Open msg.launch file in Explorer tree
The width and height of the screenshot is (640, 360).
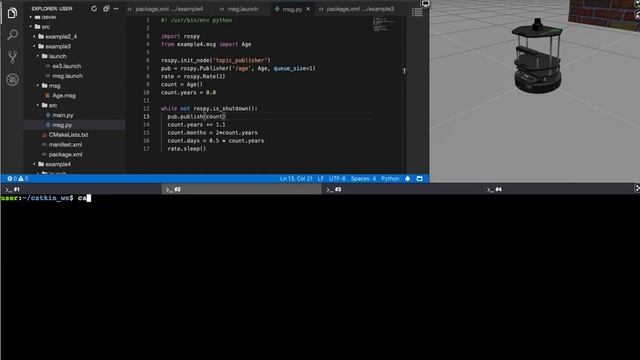[67, 76]
